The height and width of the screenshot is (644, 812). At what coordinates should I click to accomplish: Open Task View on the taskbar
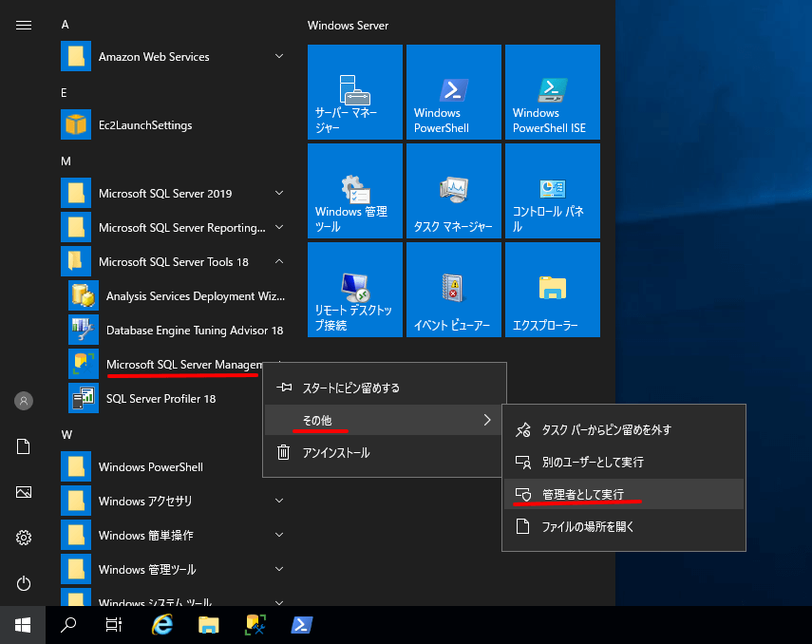[x=114, y=625]
